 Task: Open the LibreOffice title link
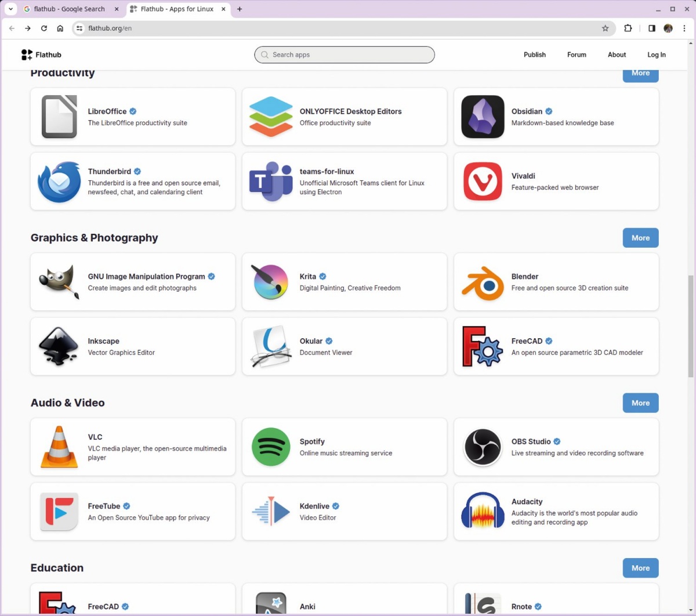[x=107, y=111]
